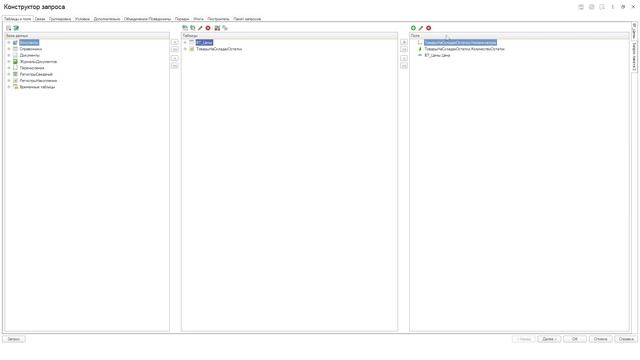This screenshot has width=640, height=360.
Task: Select Временные таблицы in database tree
Action: (x=37, y=87)
